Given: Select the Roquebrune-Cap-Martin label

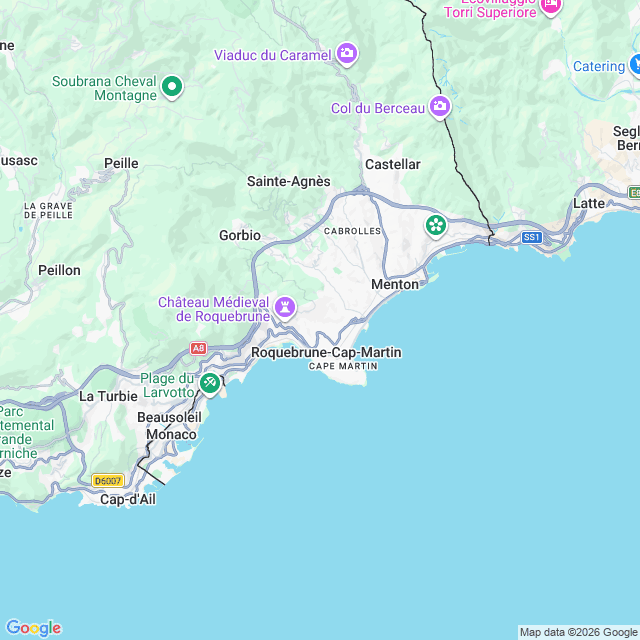Looking at the screenshot, I should [326, 352].
